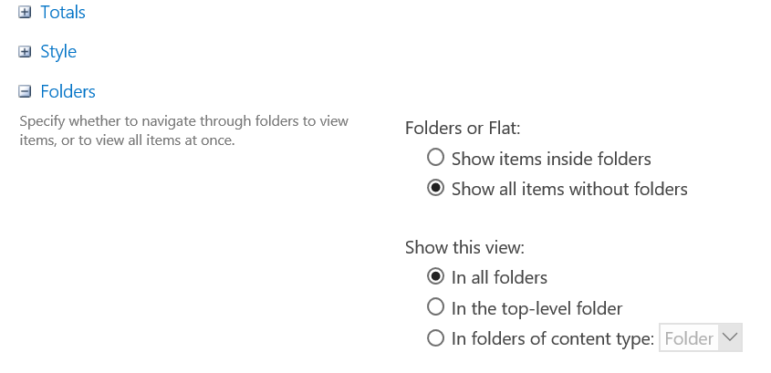Select Show all items without folders radio
This screenshot has height=373, width=771.
pos(436,188)
